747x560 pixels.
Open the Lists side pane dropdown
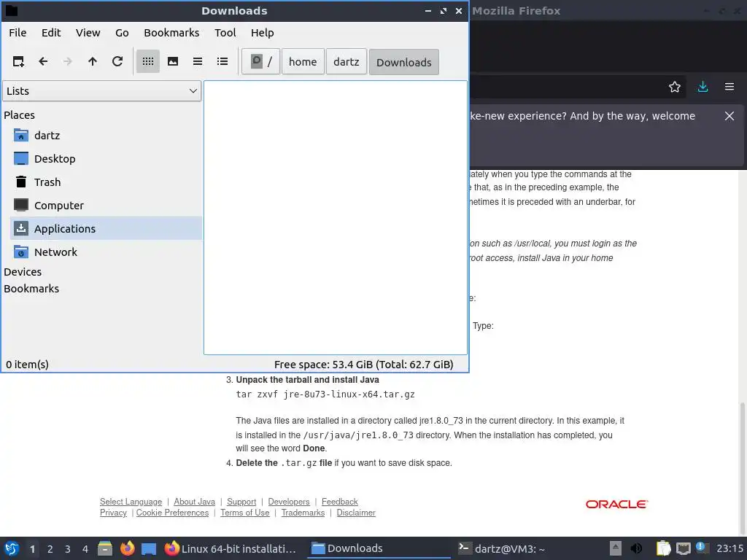[x=102, y=91]
